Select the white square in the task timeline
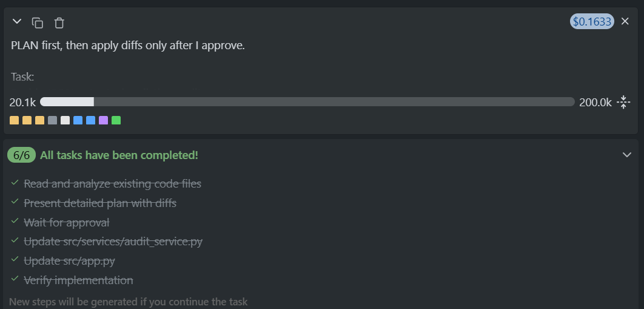This screenshot has height=309, width=644. [65, 120]
